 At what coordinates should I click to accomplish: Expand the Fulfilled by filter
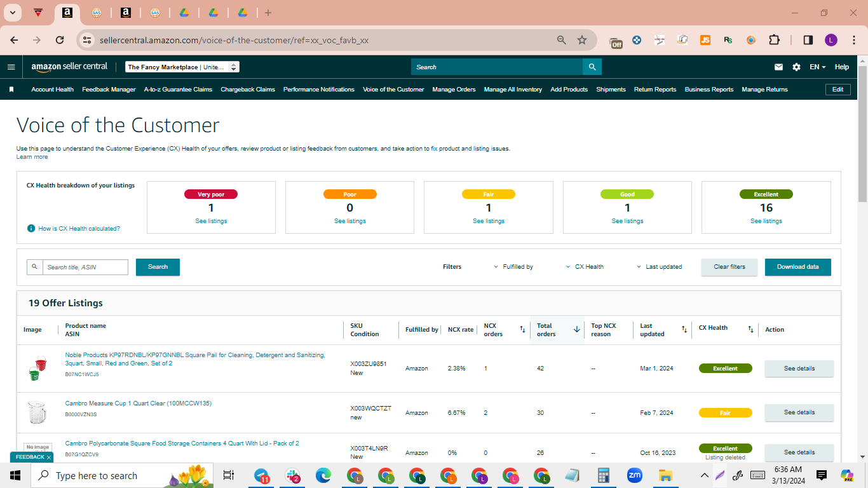pyautogui.click(x=513, y=267)
